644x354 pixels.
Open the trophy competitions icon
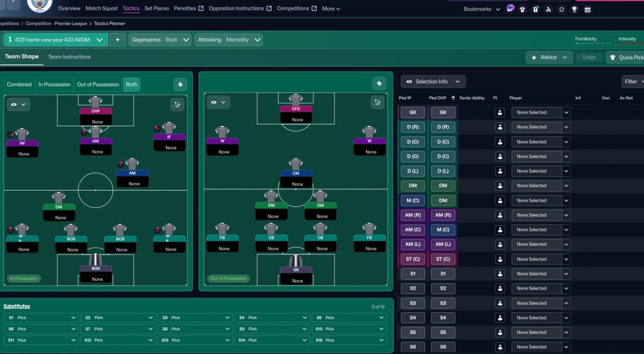click(575, 9)
